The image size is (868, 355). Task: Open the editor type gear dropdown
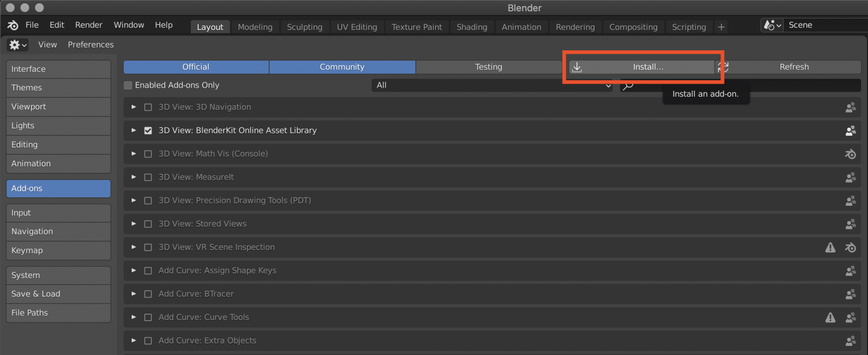(x=18, y=45)
